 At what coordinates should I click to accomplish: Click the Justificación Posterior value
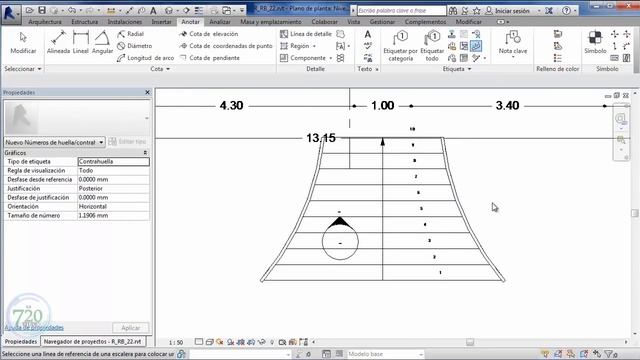tap(113, 189)
